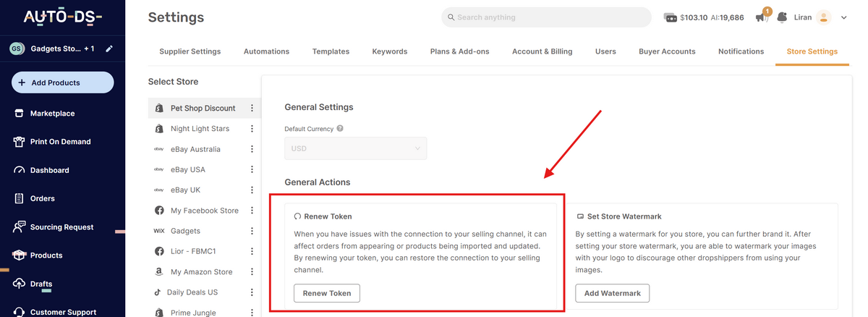
Task: Click the wallet balance icon
Action: 670,17
